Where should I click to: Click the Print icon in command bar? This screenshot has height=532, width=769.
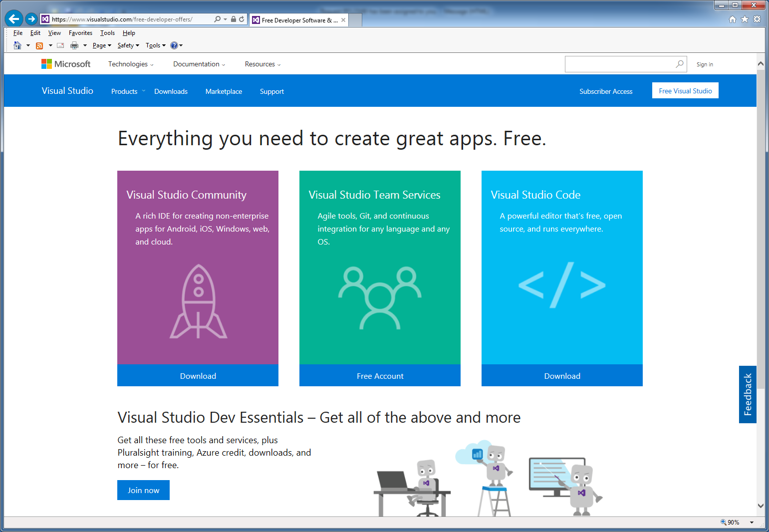coord(74,45)
